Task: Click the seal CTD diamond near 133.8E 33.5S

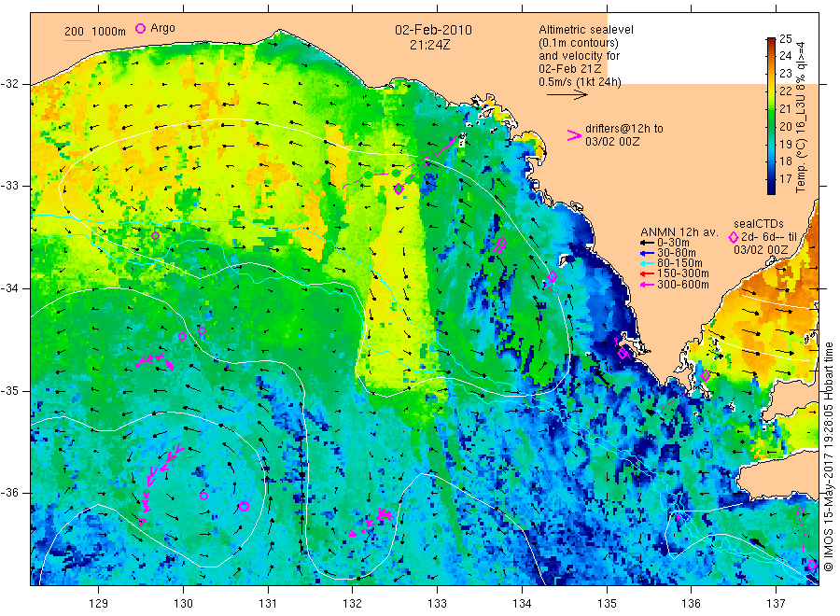Action: 502,243
